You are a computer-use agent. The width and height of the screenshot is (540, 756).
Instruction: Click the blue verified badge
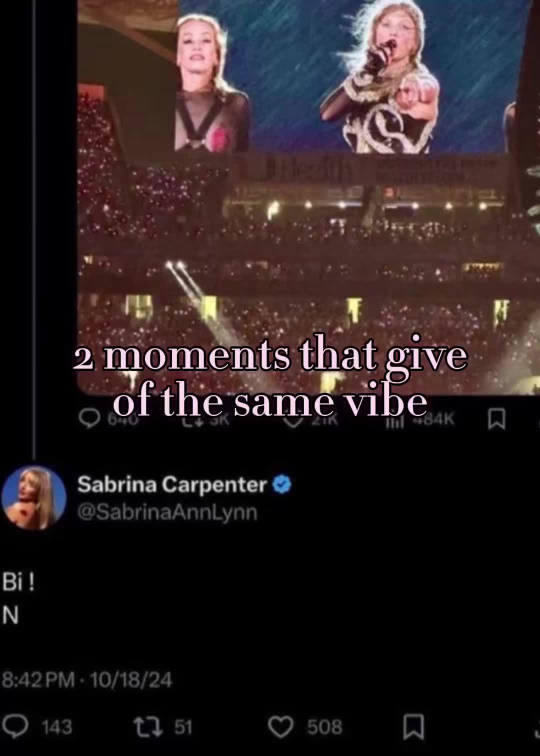coord(282,484)
